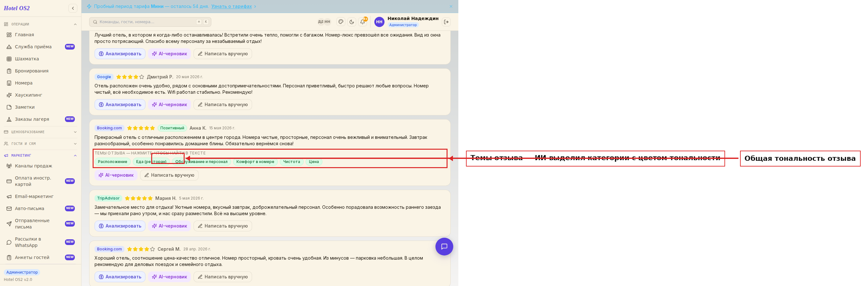
Task: Collapse the ОПЕРАЦИИ sidebar section
Action: [x=40, y=24]
